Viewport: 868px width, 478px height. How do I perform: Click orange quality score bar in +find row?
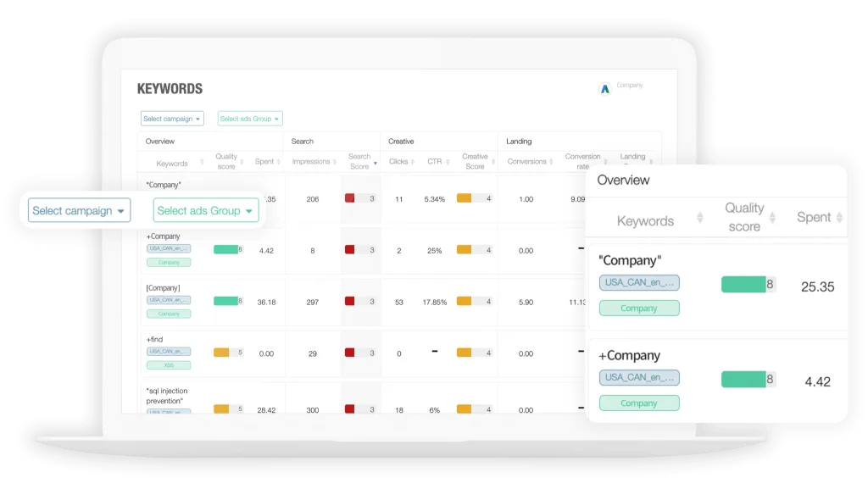(221, 353)
